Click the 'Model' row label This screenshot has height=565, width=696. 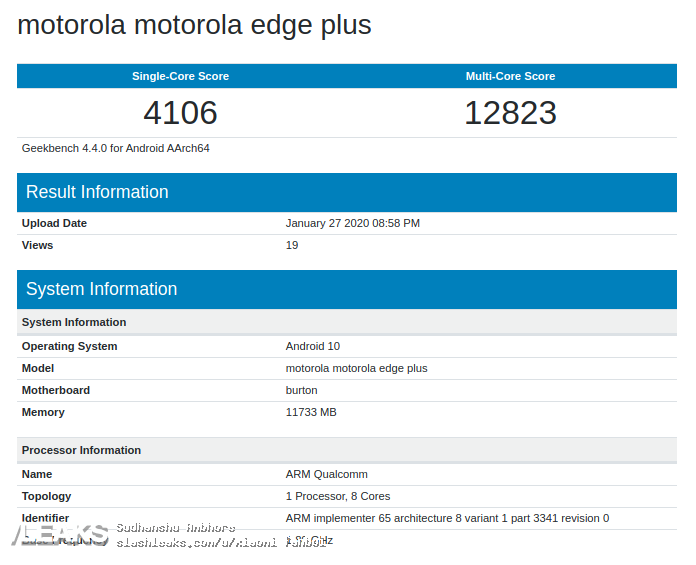[x=38, y=368]
